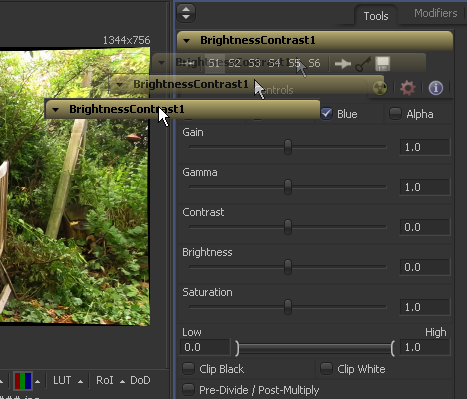This screenshot has height=399, width=467.
Task: Open the red gear settings icon
Action: coord(408,88)
